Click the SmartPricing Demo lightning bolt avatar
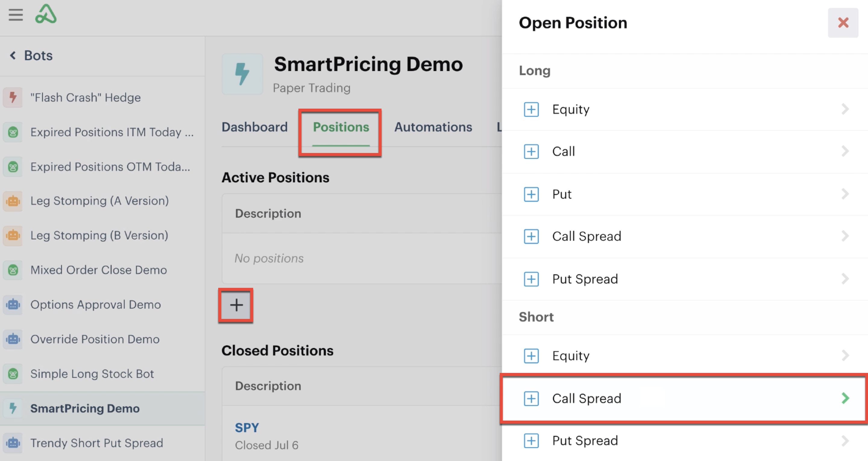The image size is (868, 461). pyautogui.click(x=242, y=74)
